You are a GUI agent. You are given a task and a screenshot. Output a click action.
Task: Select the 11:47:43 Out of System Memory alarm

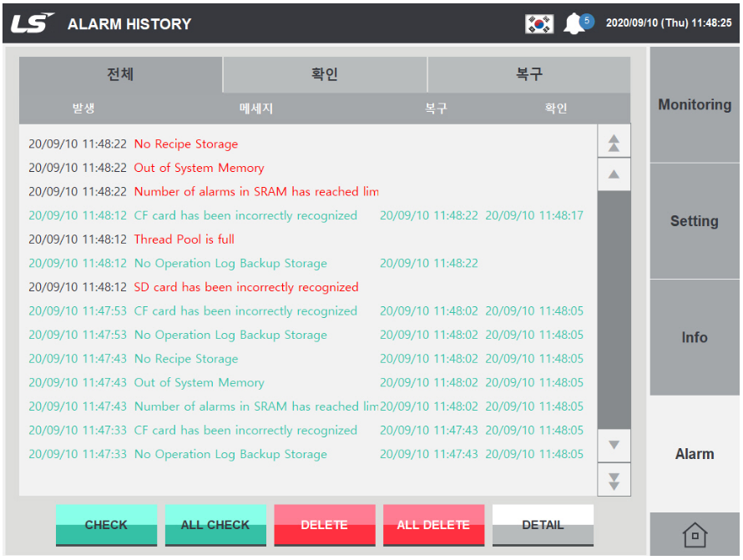click(x=308, y=382)
